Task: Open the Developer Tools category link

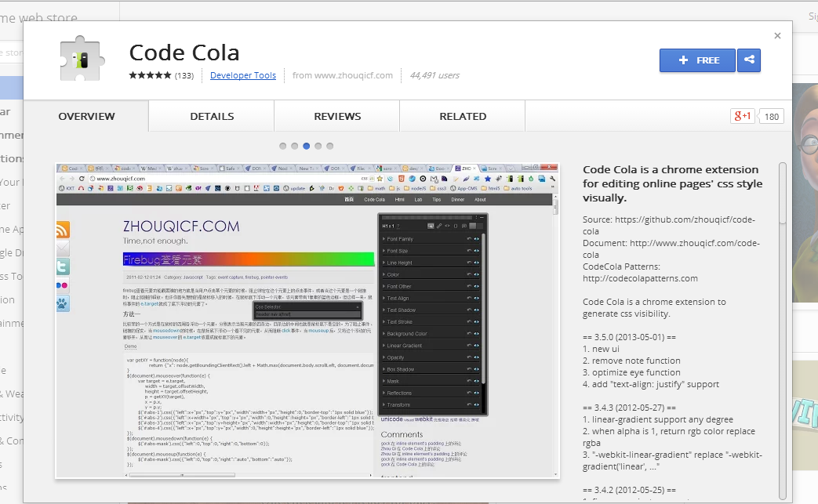Action: [x=243, y=75]
